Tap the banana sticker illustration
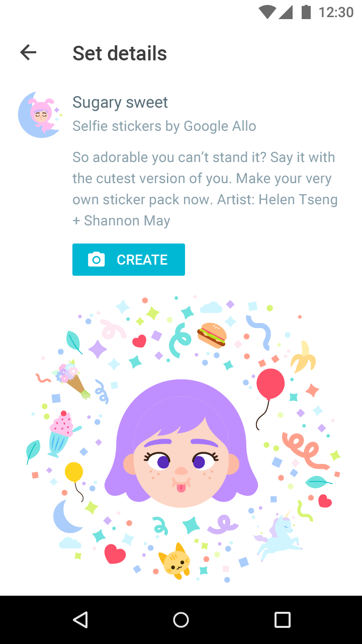 303,357
